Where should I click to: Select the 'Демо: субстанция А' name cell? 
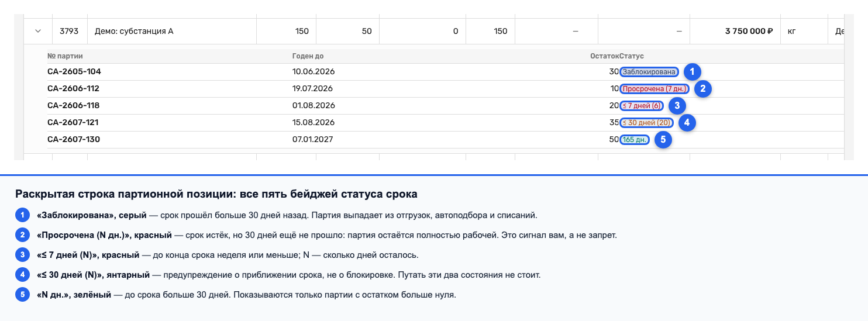point(172,32)
